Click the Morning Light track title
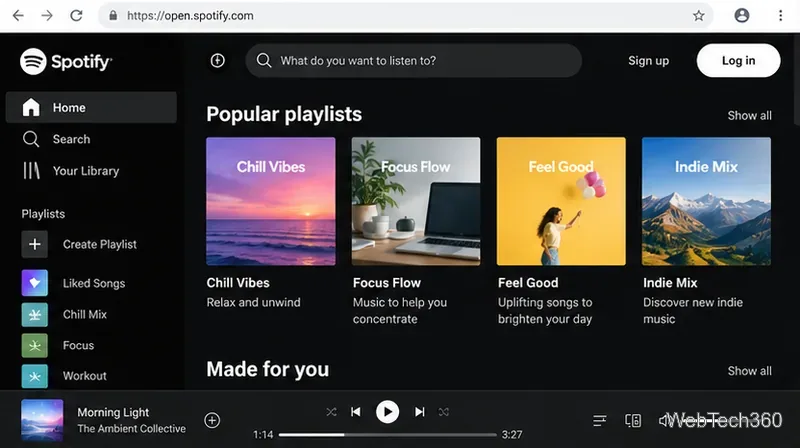The width and height of the screenshot is (800, 448). tap(113, 412)
